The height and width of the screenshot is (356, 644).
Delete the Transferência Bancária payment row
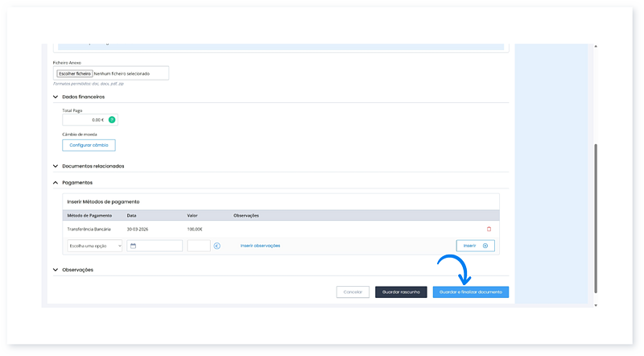[489, 229]
